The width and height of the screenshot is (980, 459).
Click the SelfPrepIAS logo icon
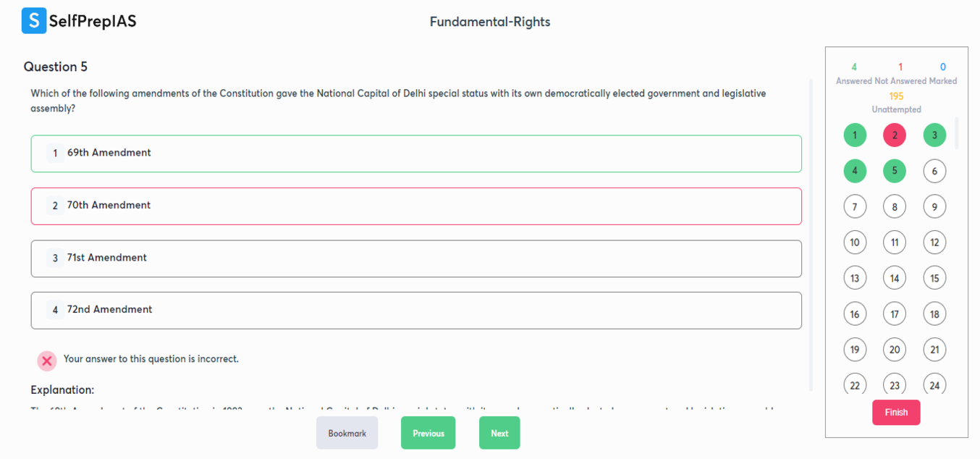(x=34, y=21)
